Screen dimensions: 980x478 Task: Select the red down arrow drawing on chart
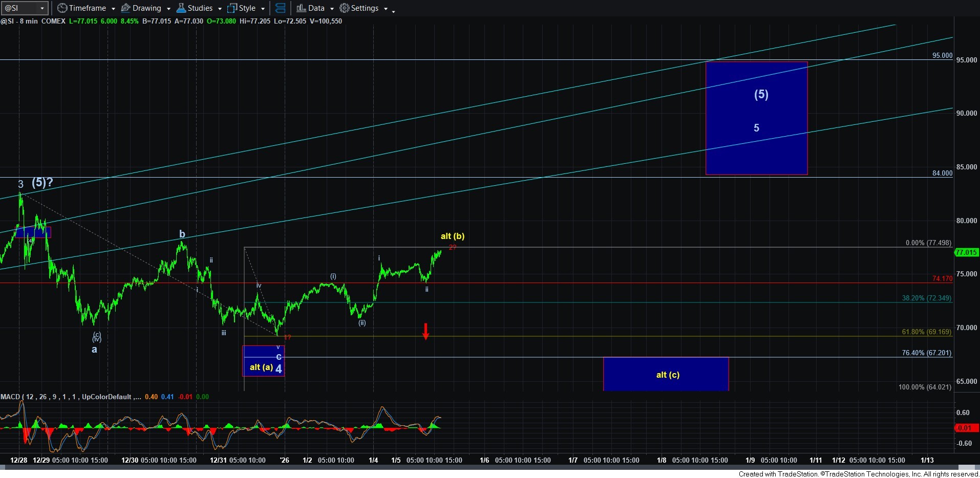coord(425,331)
